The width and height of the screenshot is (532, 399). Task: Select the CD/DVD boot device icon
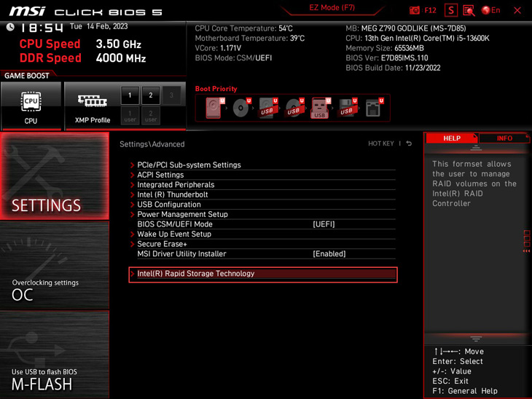pos(242,108)
